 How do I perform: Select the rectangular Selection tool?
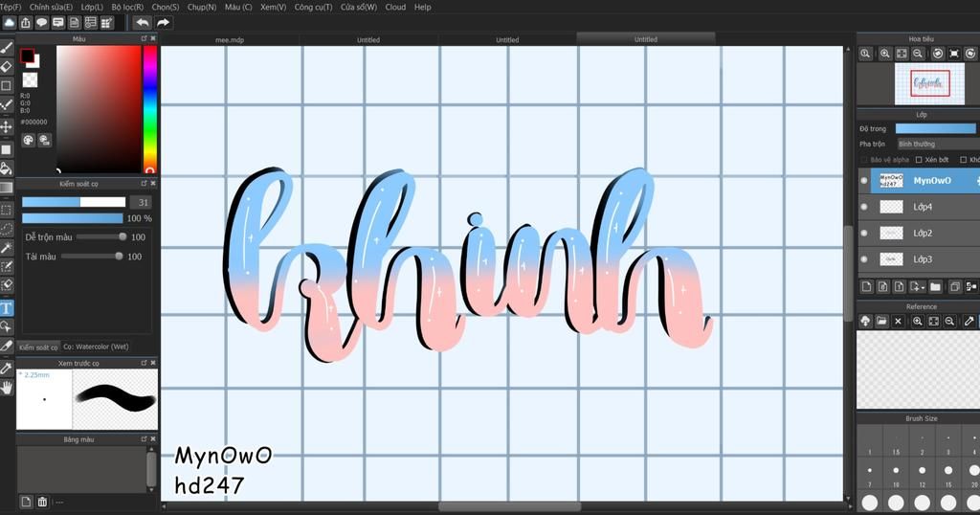tap(7, 210)
